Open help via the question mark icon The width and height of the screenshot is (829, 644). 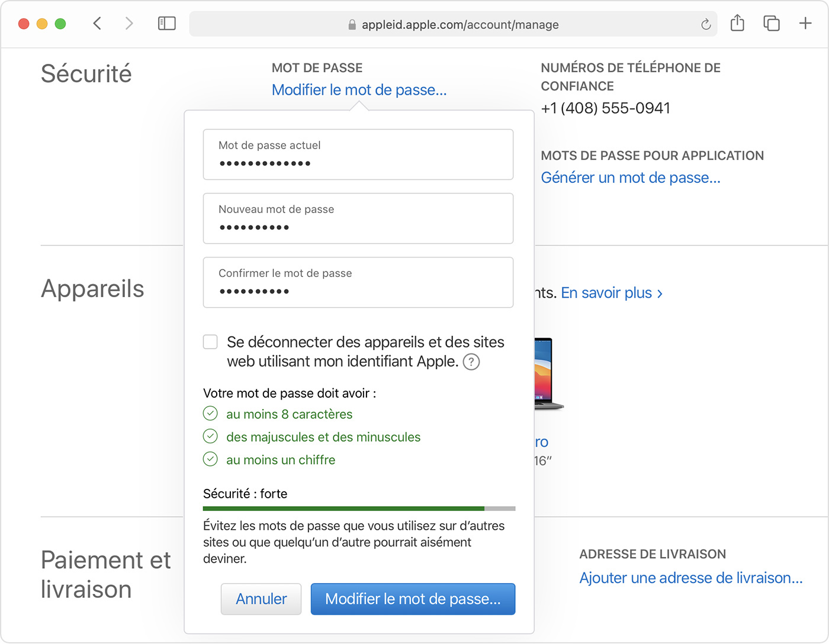(x=471, y=362)
